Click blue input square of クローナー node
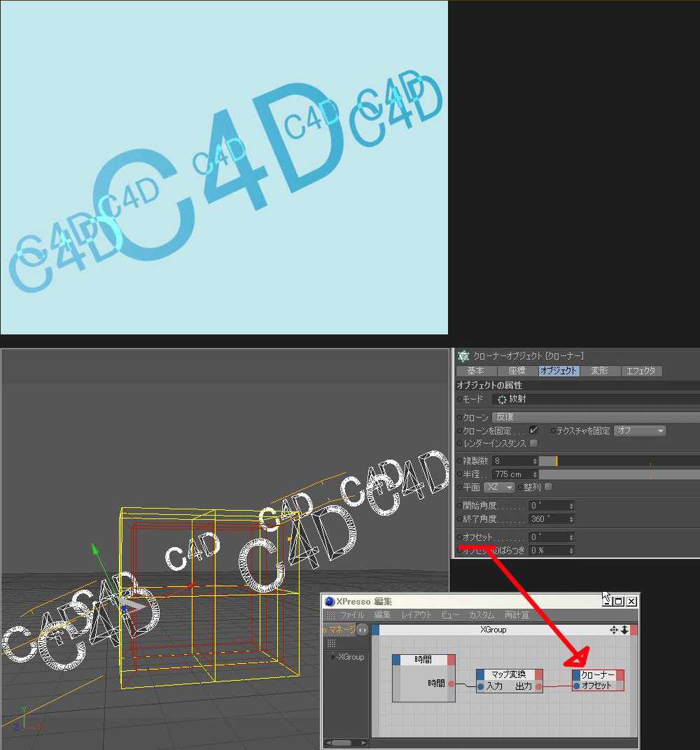The height and width of the screenshot is (750, 700). 577,675
